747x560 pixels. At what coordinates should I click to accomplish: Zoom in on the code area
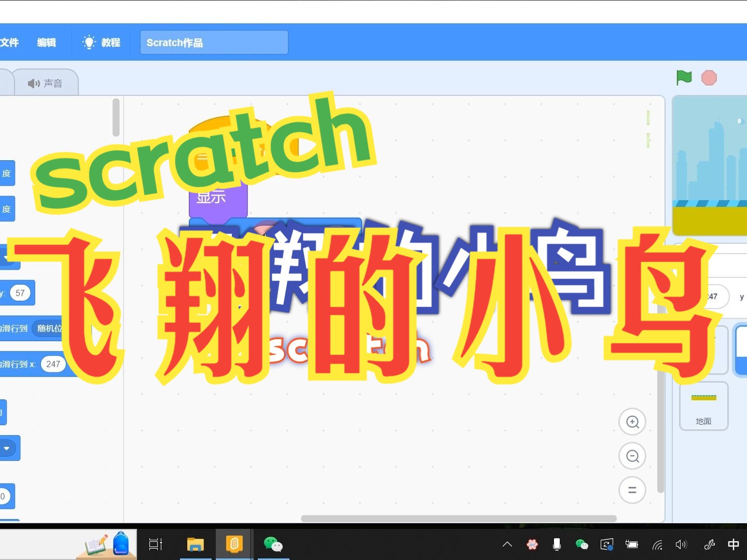[632, 422]
